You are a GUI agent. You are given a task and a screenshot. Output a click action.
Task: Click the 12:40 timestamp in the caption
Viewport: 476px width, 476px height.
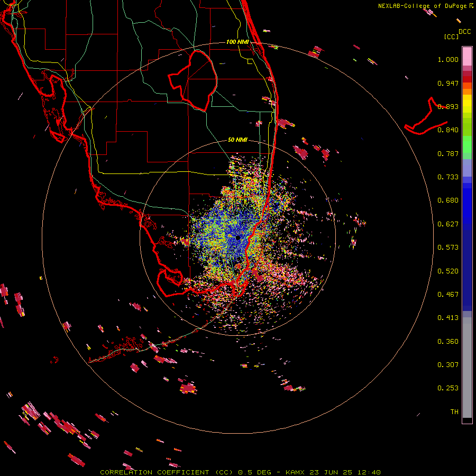(369, 472)
